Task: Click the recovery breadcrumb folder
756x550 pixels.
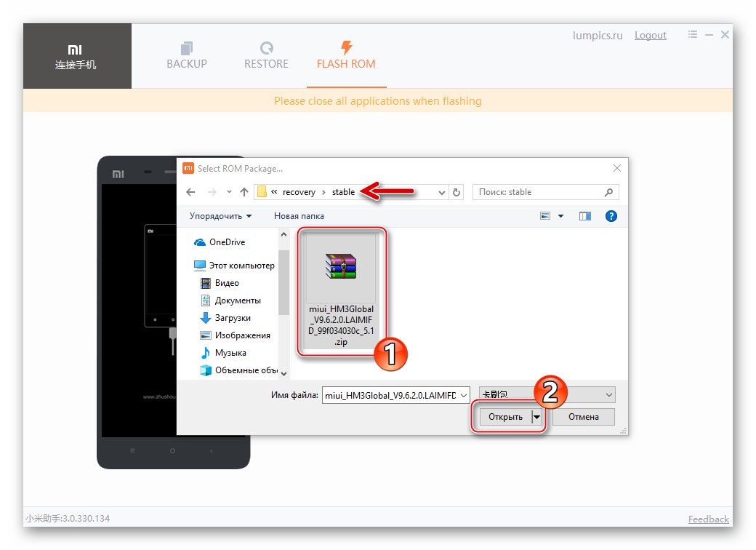Action: tap(299, 192)
